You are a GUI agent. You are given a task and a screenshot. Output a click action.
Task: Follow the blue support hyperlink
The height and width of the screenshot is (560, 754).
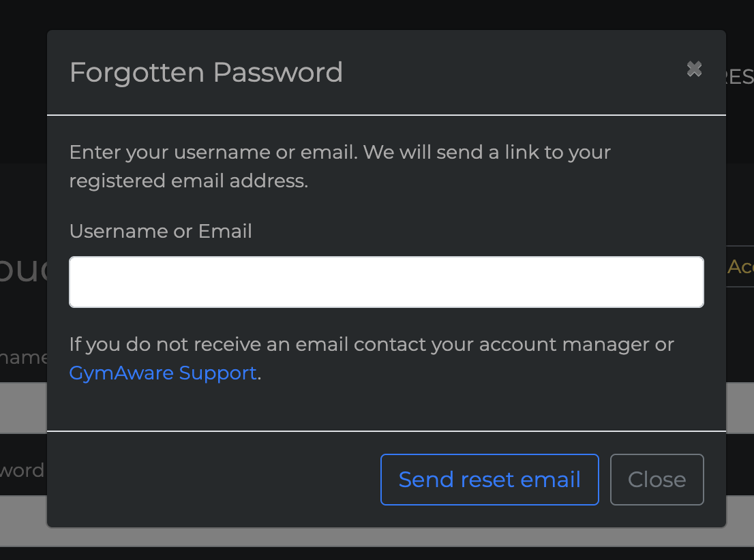click(162, 373)
